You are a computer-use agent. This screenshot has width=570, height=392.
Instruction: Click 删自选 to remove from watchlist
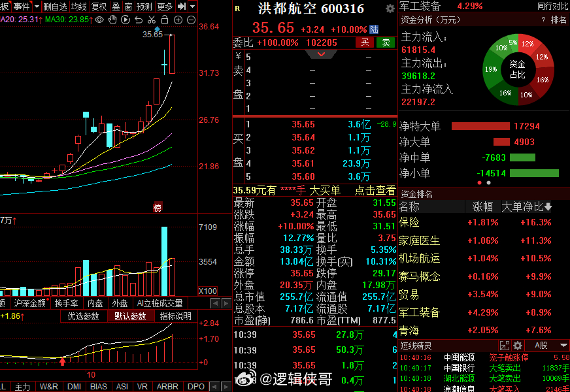(55, 6)
